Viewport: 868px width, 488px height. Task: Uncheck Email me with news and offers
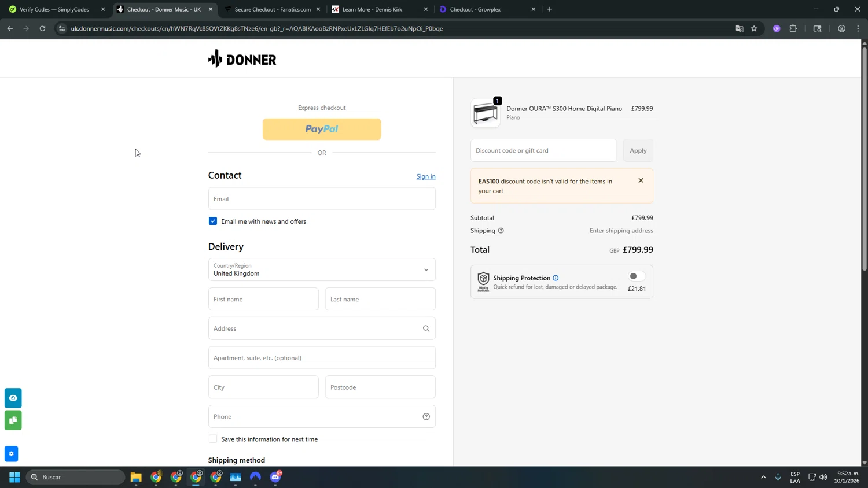213,221
